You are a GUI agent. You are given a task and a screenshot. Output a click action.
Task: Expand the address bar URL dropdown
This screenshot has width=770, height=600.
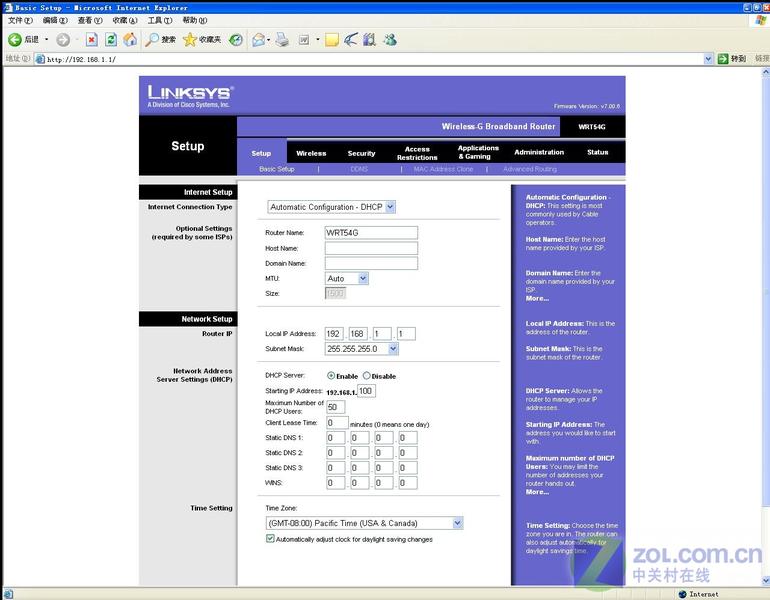[709, 59]
